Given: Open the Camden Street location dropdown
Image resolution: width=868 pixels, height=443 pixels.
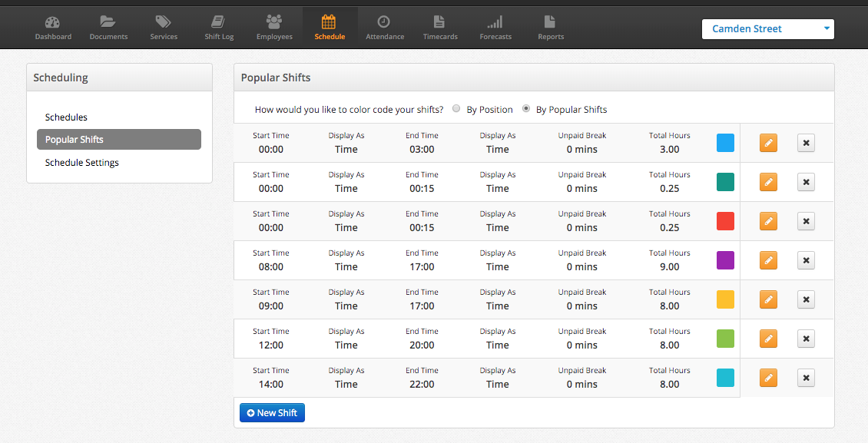Looking at the screenshot, I should click(768, 28).
